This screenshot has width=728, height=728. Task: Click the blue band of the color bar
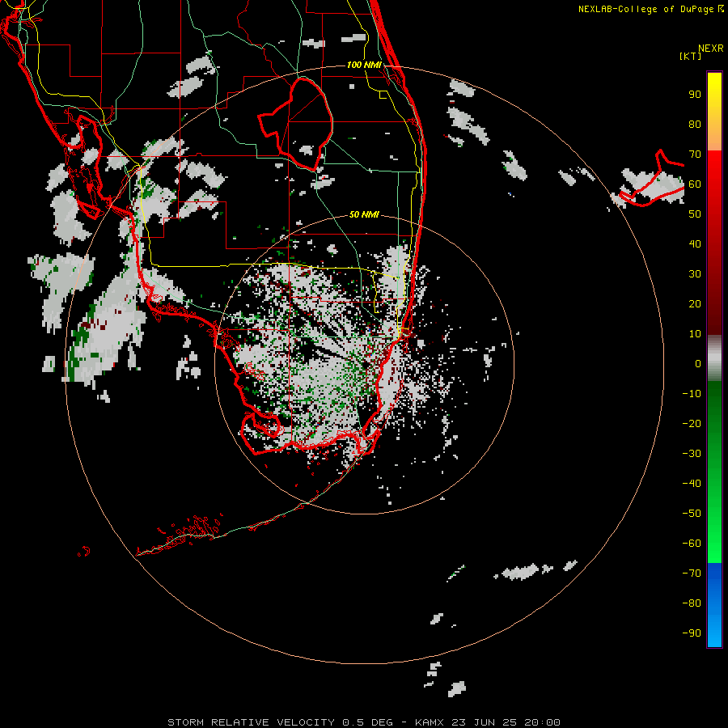tap(714, 605)
